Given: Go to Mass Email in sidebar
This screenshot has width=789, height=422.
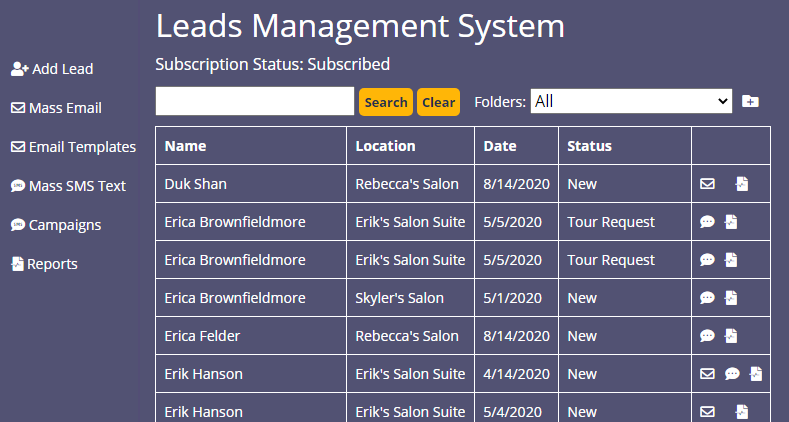Looking at the screenshot, I should (x=56, y=108).
